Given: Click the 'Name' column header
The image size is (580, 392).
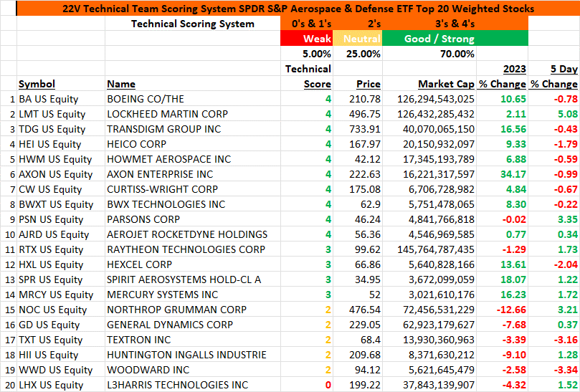Looking at the screenshot, I should (x=193, y=84).
